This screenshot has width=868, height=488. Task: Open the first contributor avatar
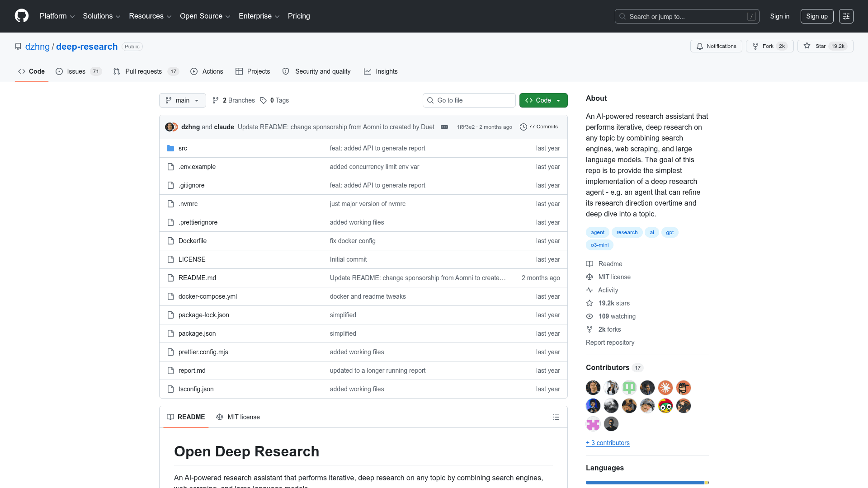pos(593,388)
